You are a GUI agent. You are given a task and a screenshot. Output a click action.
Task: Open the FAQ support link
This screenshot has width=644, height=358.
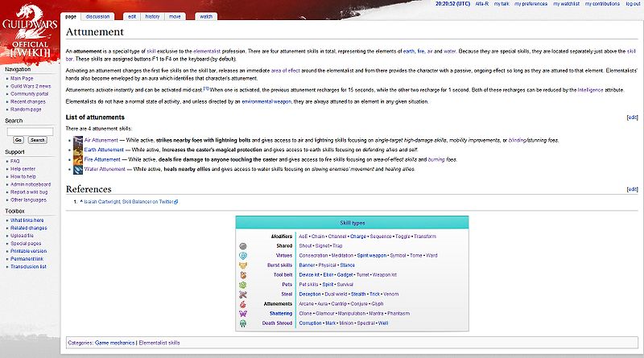coord(14,162)
